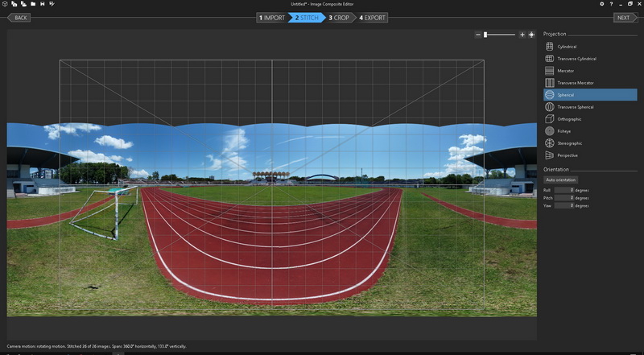The height and width of the screenshot is (355, 644).
Task: Pick Orthographic projection
Action: [590, 119]
